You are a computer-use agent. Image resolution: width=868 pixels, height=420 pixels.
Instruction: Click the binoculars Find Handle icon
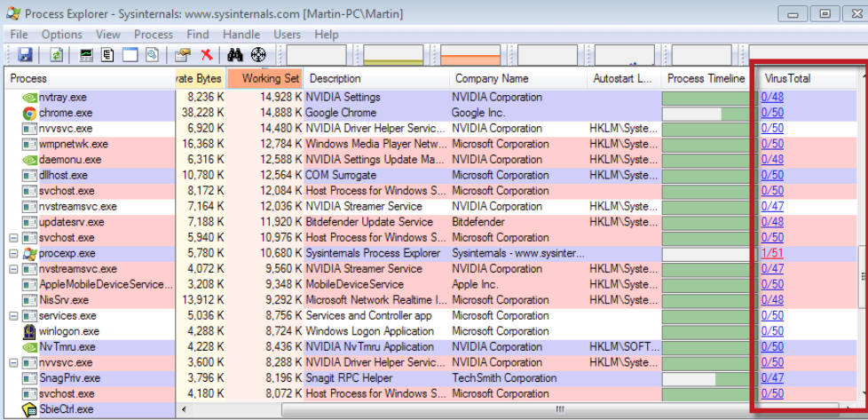(236, 54)
